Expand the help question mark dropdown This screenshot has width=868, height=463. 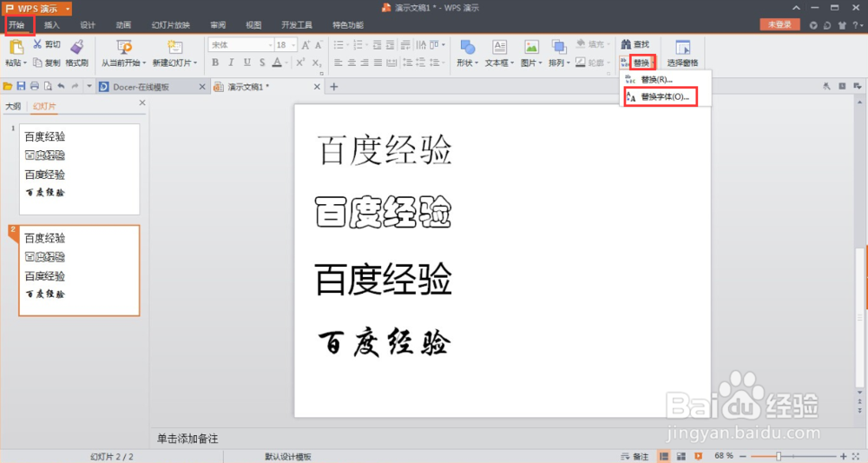(861, 25)
